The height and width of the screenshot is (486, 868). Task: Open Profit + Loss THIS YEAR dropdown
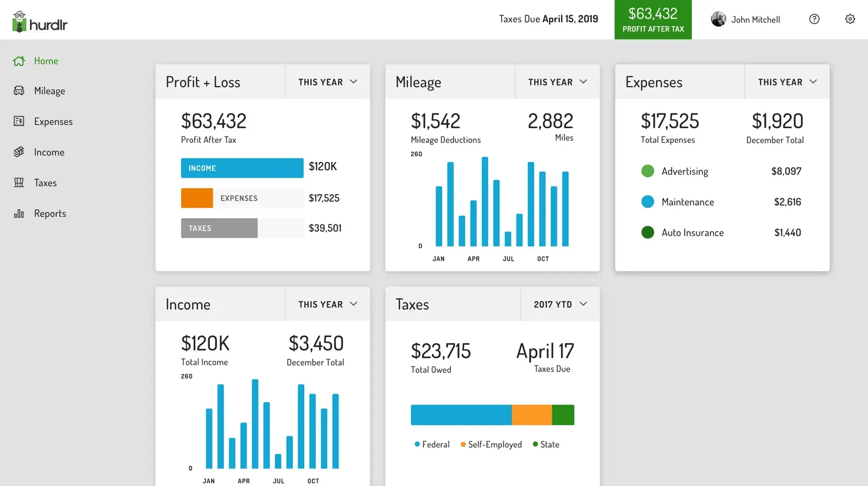pos(328,82)
